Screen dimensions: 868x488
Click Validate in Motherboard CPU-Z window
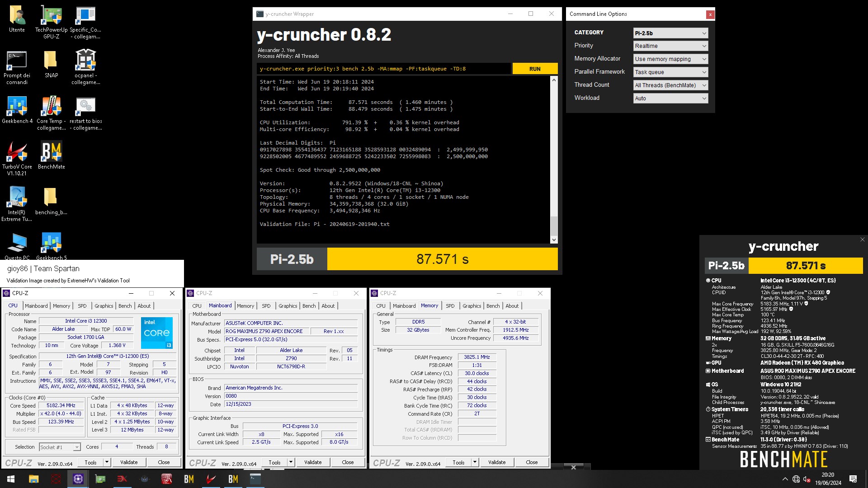(313, 462)
